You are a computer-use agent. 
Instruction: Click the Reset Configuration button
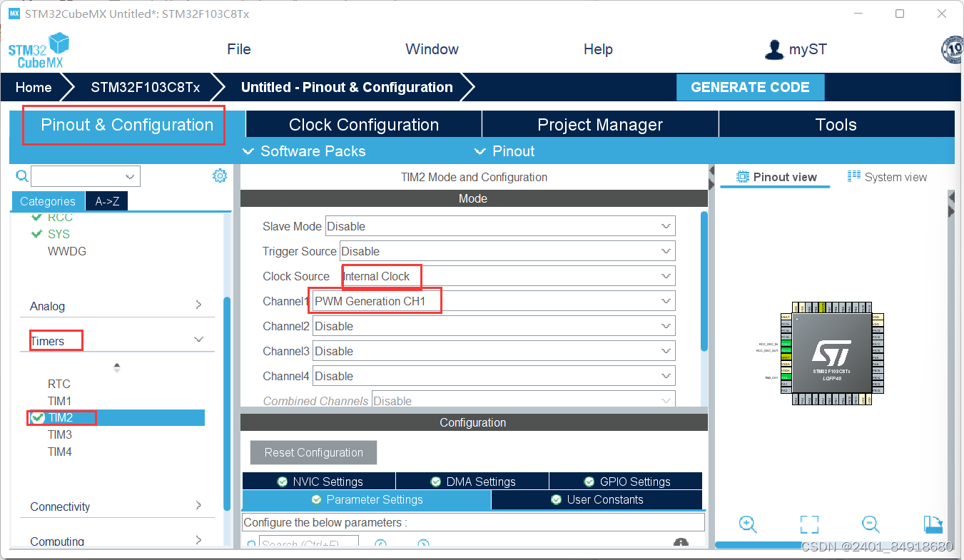[313, 452]
